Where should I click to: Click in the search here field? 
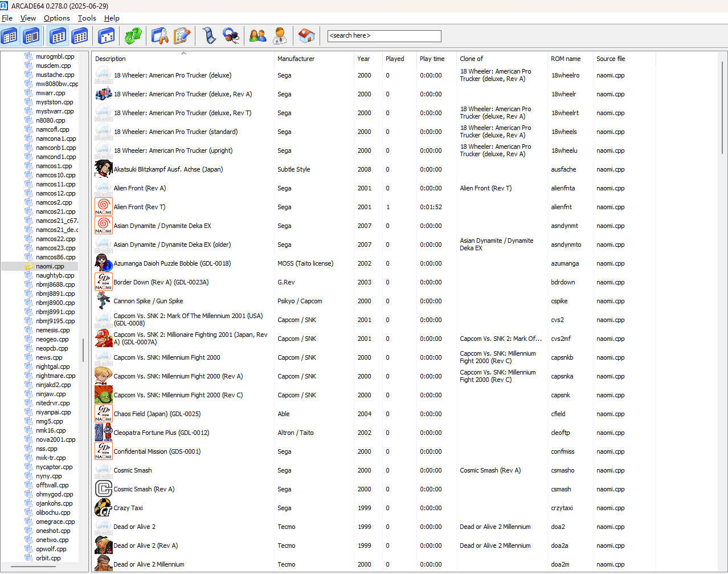[384, 36]
